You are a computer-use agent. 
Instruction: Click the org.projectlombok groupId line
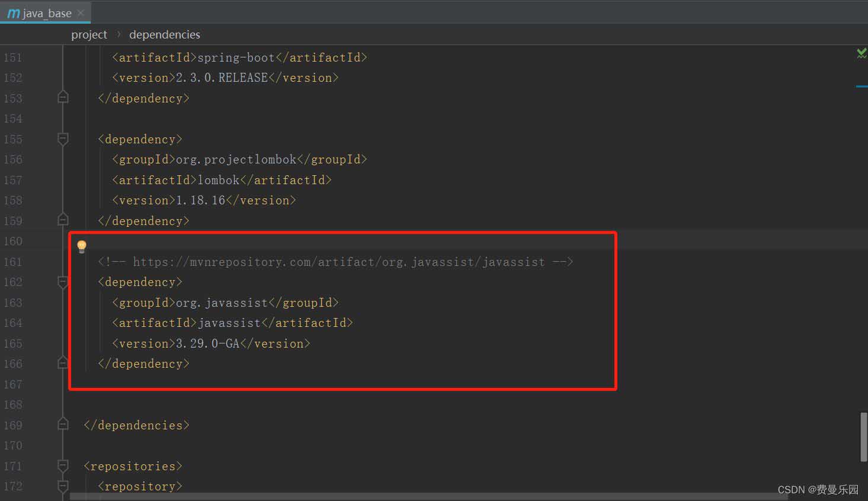239,159
